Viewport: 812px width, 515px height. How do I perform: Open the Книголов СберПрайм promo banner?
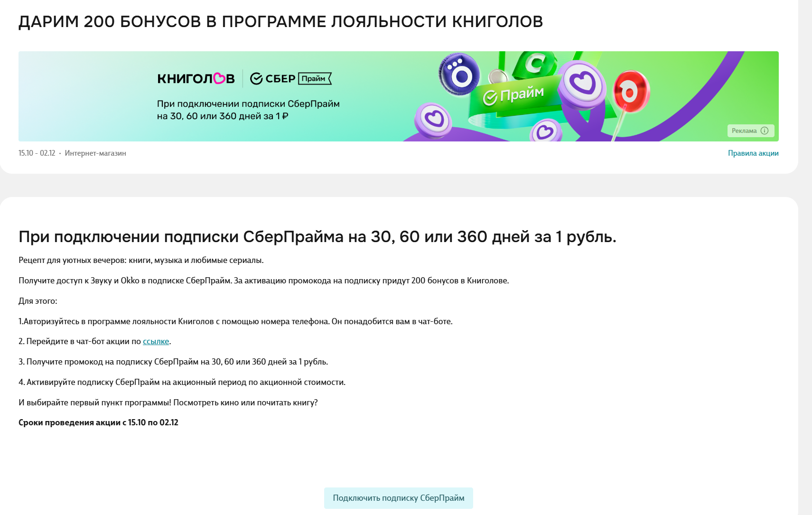click(399, 96)
